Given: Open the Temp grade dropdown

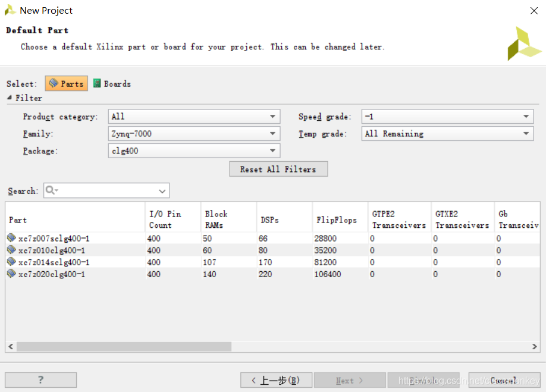Looking at the screenshot, I should point(447,134).
